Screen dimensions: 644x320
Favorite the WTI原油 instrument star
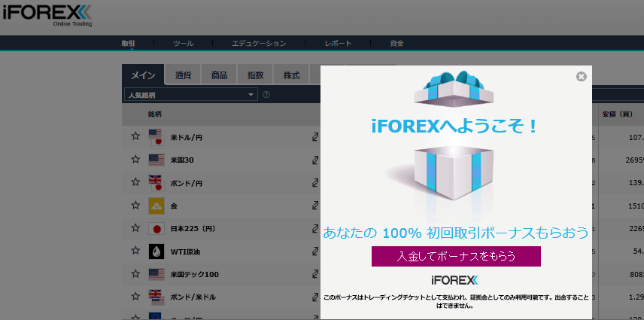pos(135,250)
